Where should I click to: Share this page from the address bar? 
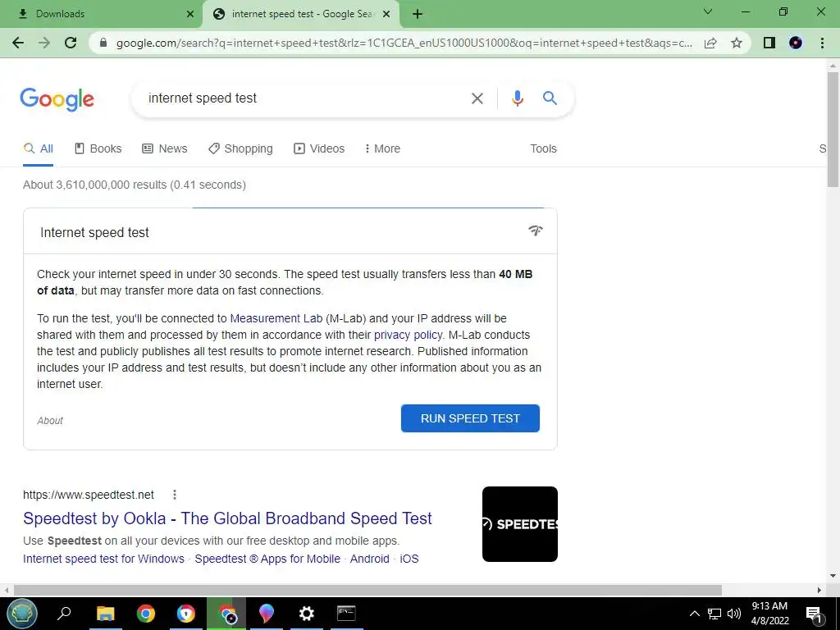click(710, 43)
